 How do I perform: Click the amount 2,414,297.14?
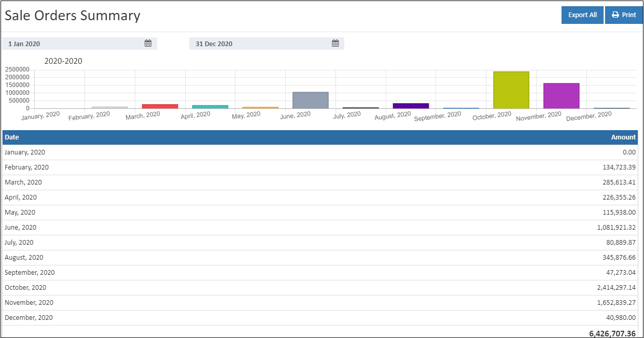(x=617, y=288)
